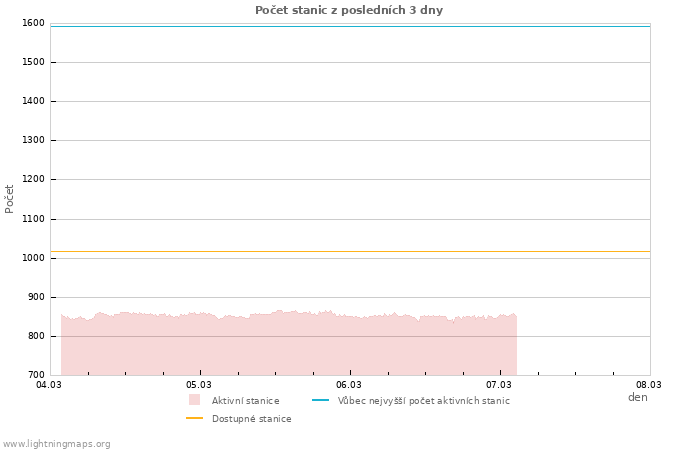The width and height of the screenshot is (700, 450).
Task: Click the pink active stations area in chart
Action: (288, 345)
